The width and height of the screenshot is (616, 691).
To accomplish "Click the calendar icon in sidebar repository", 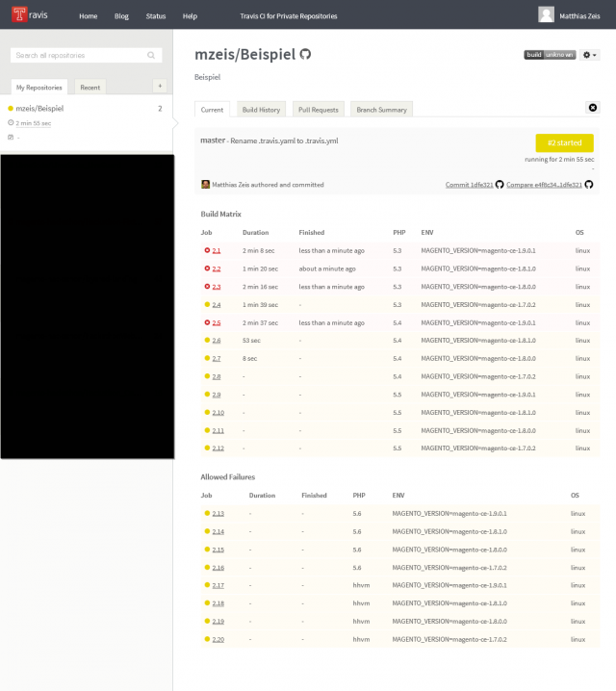I will (11, 137).
